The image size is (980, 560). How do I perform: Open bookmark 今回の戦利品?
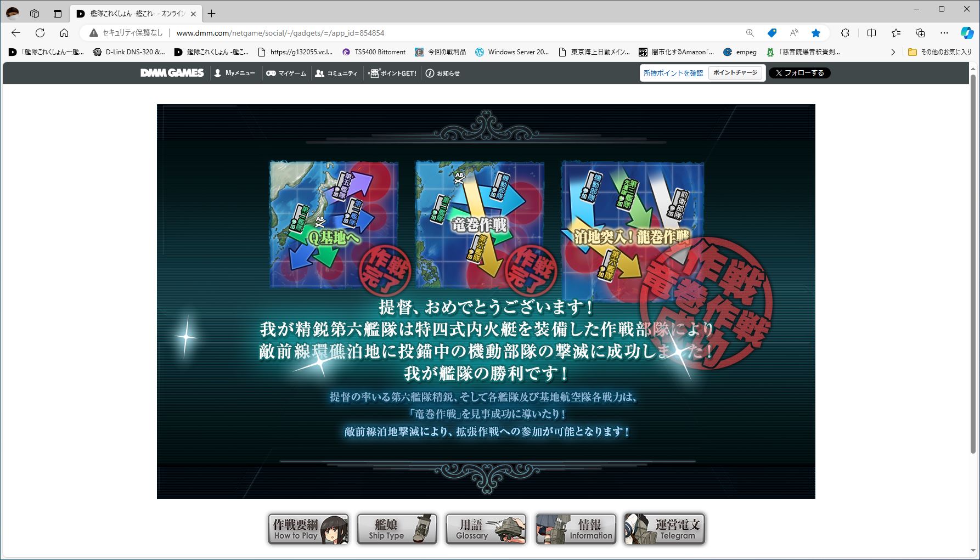(x=441, y=52)
